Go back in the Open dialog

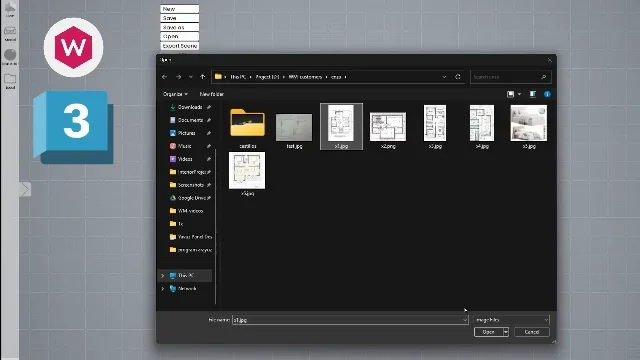pyautogui.click(x=164, y=77)
